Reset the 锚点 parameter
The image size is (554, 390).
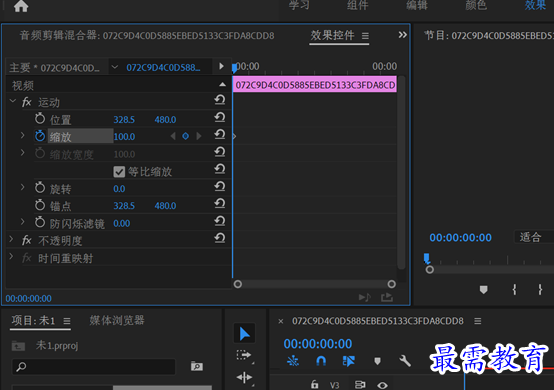[x=220, y=204]
